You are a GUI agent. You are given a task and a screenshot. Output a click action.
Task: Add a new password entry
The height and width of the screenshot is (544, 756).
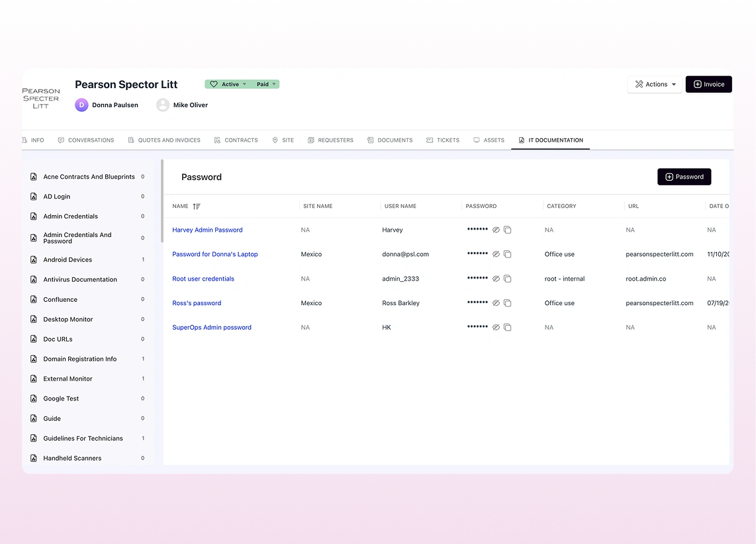(x=684, y=177)
